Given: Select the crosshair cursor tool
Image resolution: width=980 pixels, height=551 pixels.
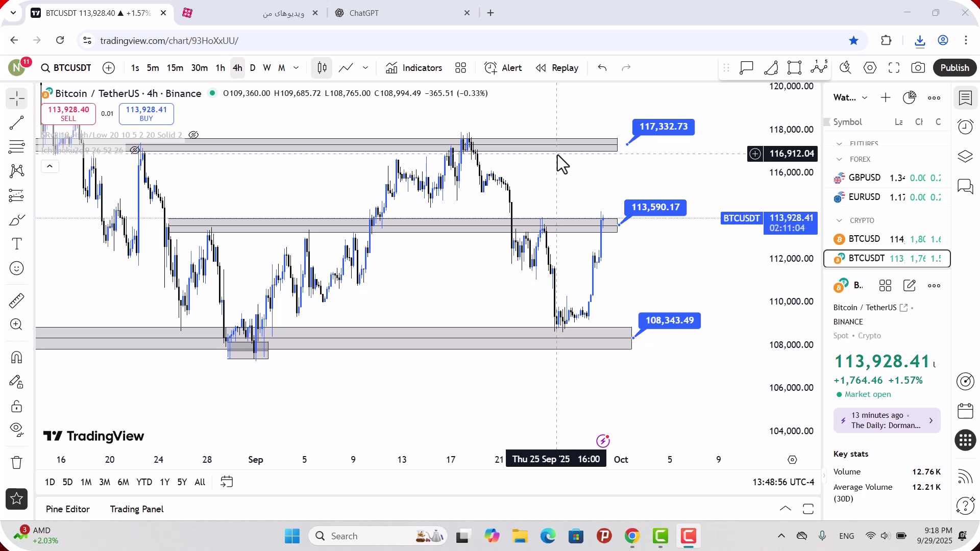Looking at the screenshot, I should coord(17,98).
